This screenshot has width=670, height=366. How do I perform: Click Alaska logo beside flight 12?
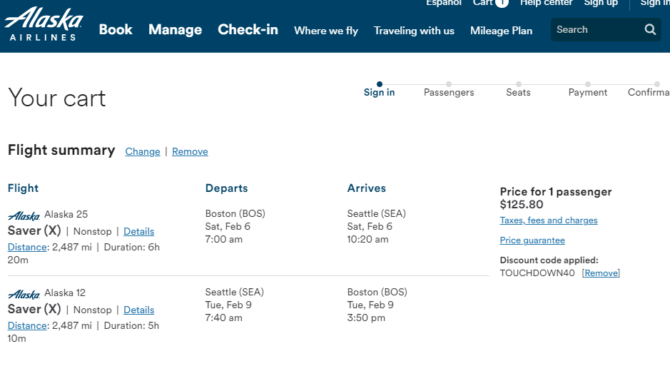(24, 295)
